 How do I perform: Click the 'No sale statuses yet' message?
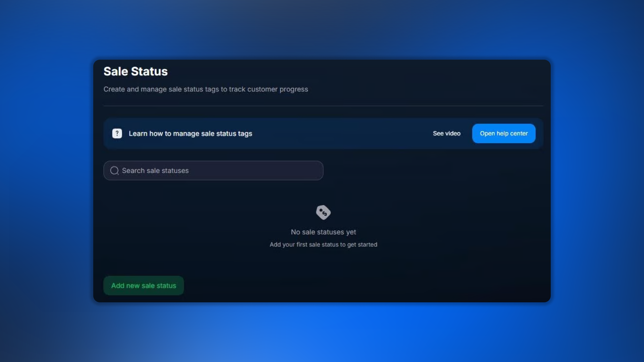pos(323,232)
